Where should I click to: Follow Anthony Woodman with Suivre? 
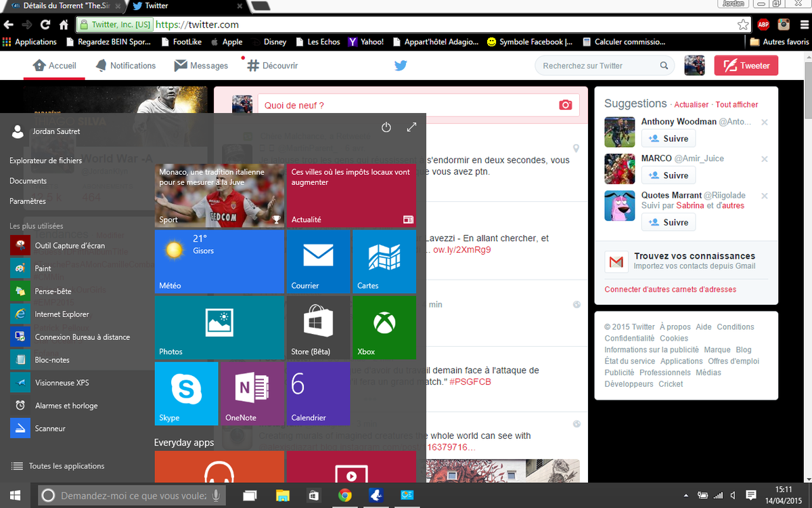pos(669,138)
